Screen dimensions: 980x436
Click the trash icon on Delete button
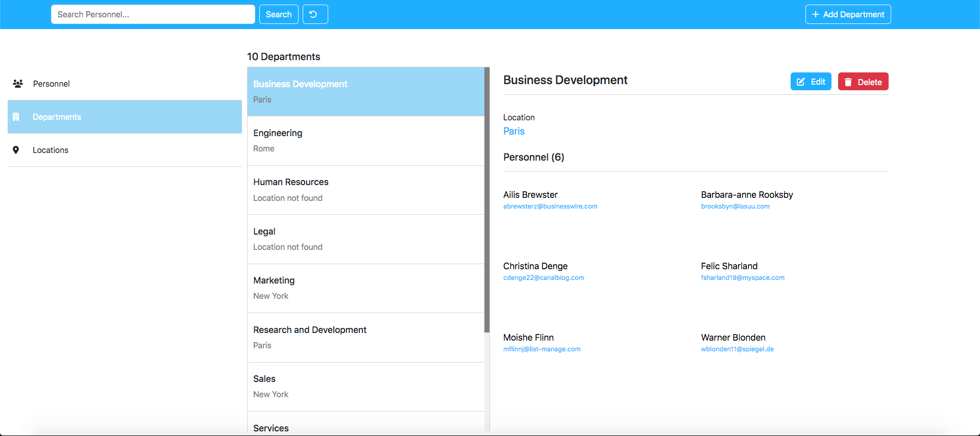[848, 82]
